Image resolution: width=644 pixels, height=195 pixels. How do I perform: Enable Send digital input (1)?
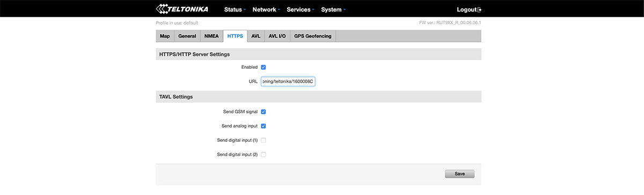click(264, 140)
